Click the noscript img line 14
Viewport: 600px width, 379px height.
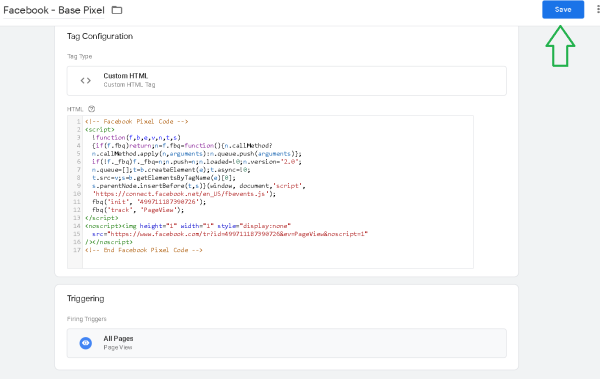tap(188, 226)
